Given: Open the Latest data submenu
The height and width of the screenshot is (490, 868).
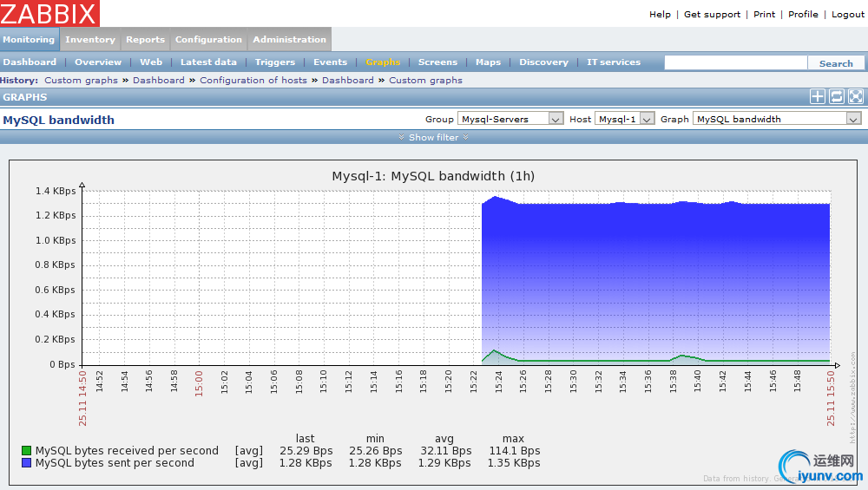Looking at the screenshot, I should point(208,62).
